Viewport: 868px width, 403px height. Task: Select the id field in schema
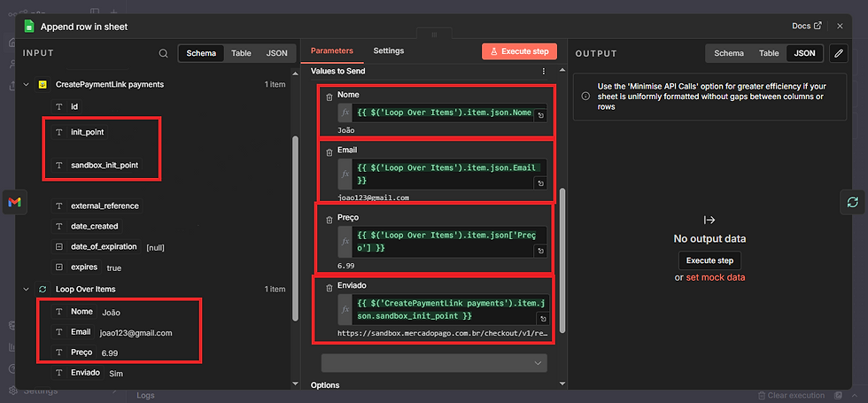tap(67, 106)
